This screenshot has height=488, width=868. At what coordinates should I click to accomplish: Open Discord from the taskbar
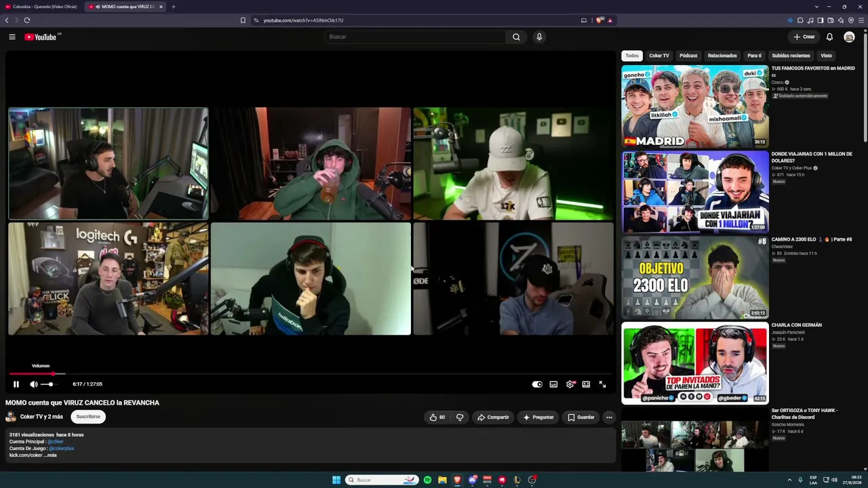472,480
